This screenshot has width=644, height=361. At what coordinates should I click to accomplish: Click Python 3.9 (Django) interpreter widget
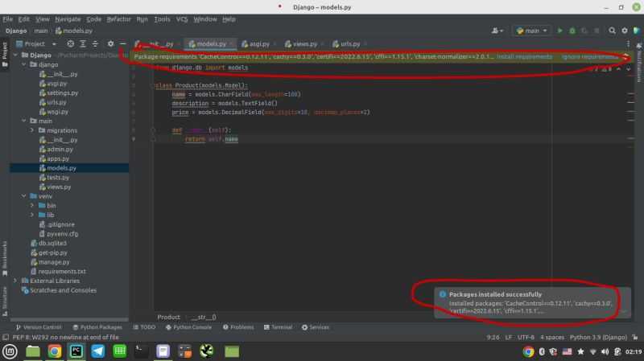(598, 337)
